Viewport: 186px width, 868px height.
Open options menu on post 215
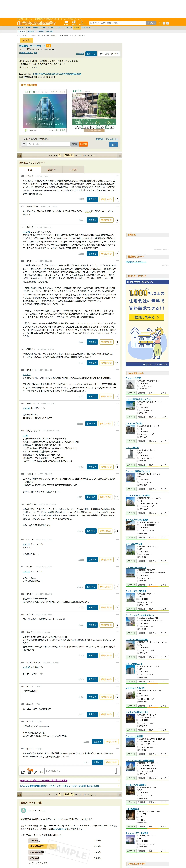[117, 349]
